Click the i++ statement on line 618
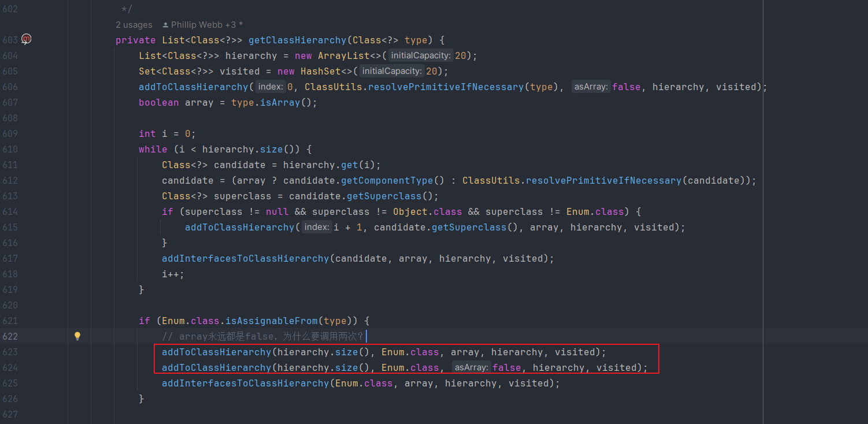 pos(173,274)
